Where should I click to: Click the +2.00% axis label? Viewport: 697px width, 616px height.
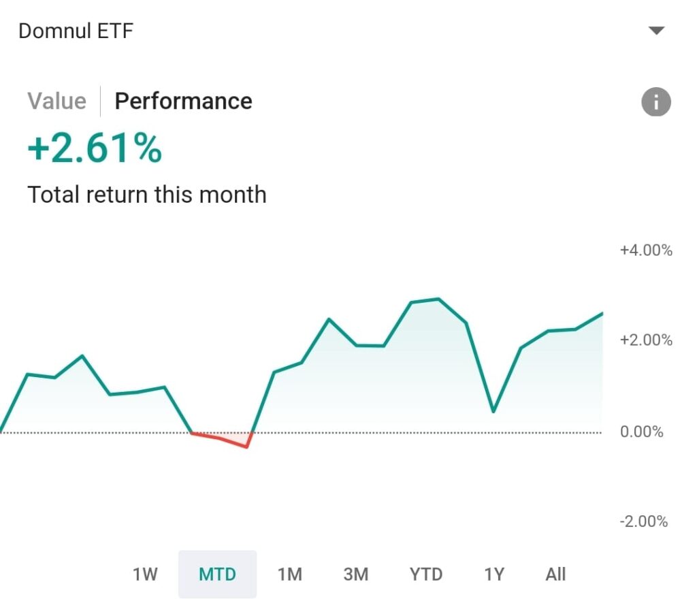coord(645,340)
